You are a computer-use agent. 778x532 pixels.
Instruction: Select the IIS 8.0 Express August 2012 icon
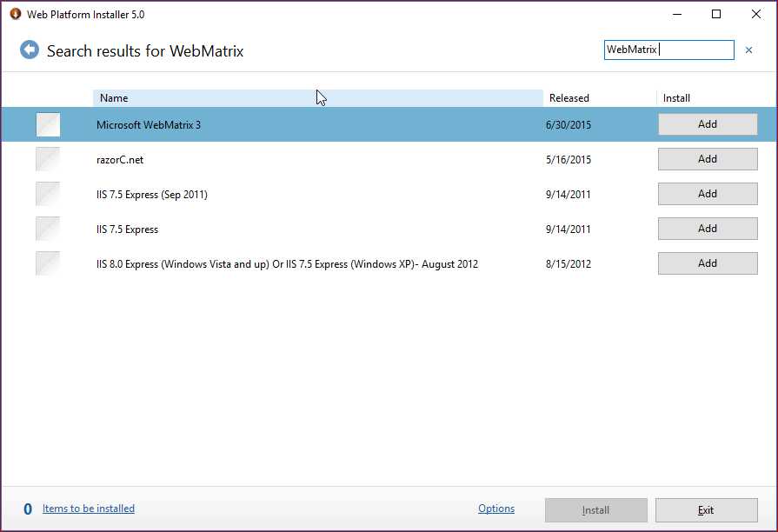[48, 263]
